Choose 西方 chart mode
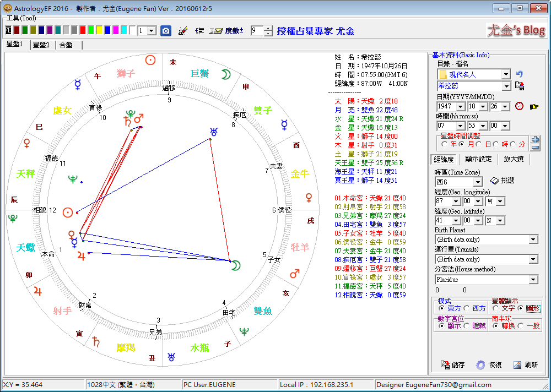551x392 pixels. 475,308
